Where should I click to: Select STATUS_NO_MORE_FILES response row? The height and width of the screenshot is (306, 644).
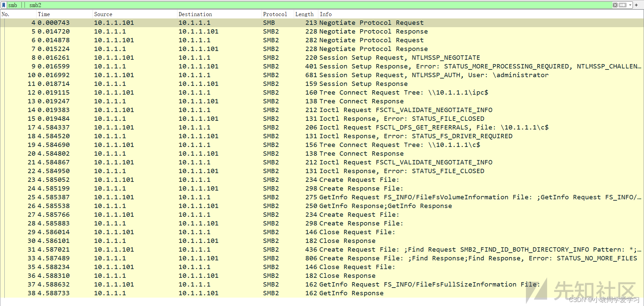(322, 258)
